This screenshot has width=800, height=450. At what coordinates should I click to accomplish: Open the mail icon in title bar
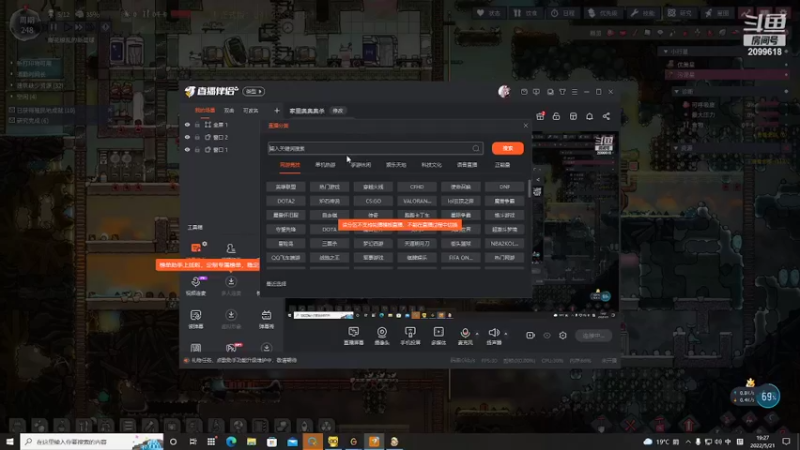[x=524, y=92]
